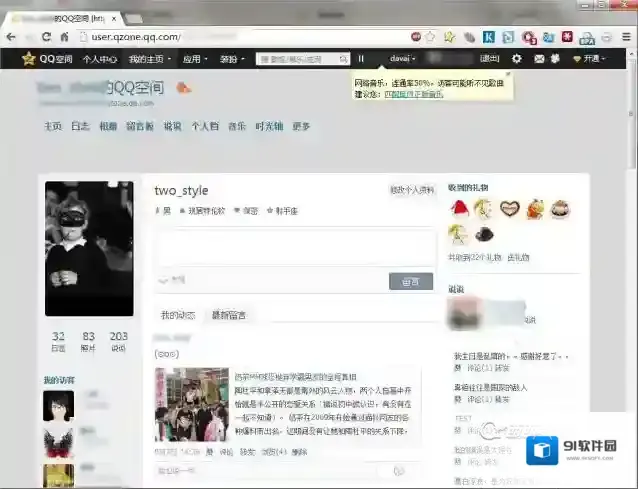Open messages via the envelope icon
Viewport: 638px width, 489px height.
pos(540,59)
